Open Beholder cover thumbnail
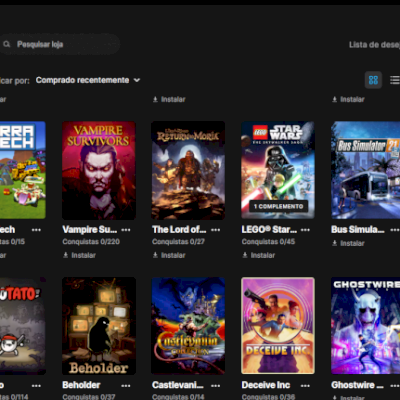 coord(99,326)
